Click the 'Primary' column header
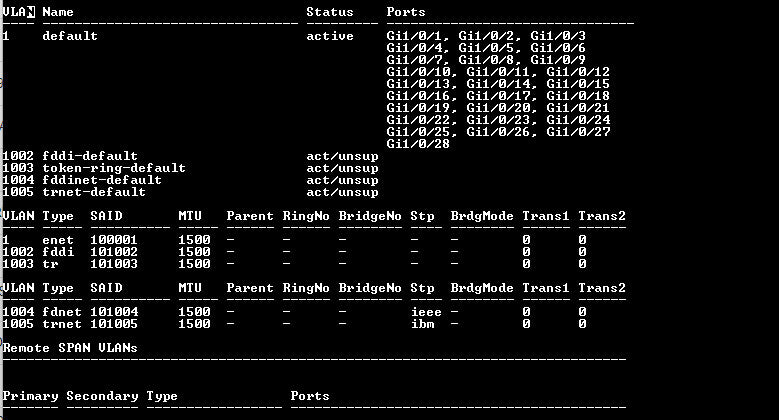 click(30, 396)
